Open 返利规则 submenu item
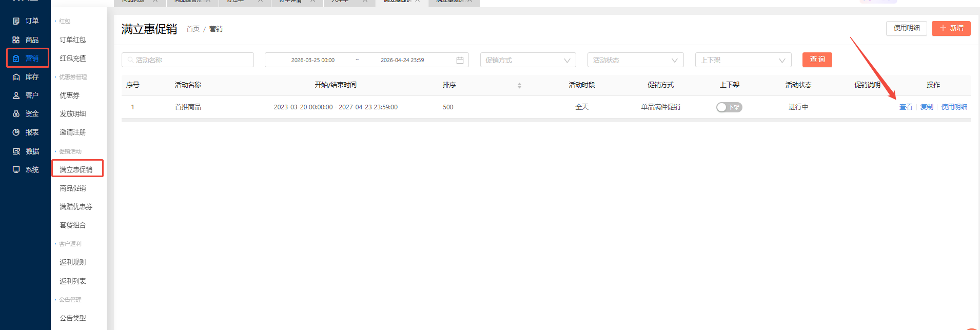Viewport: 980px width, 330px height. (73, 262)
